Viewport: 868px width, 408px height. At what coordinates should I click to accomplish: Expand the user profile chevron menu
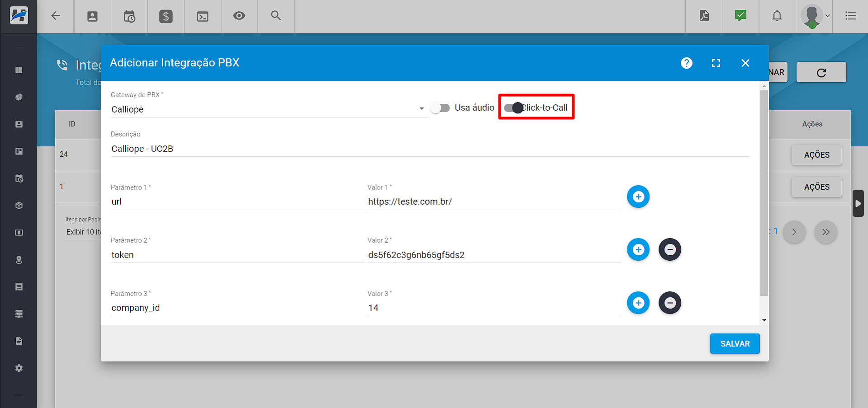pos(829,15)
